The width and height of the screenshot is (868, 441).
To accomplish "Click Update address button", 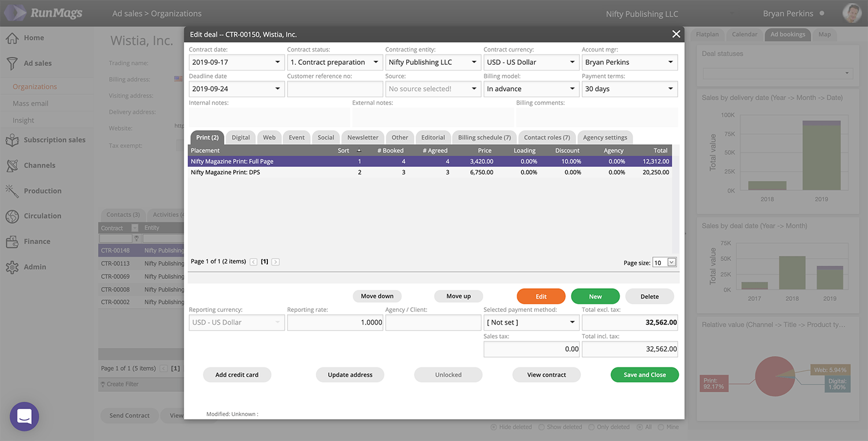I will (x=350, y=375).
